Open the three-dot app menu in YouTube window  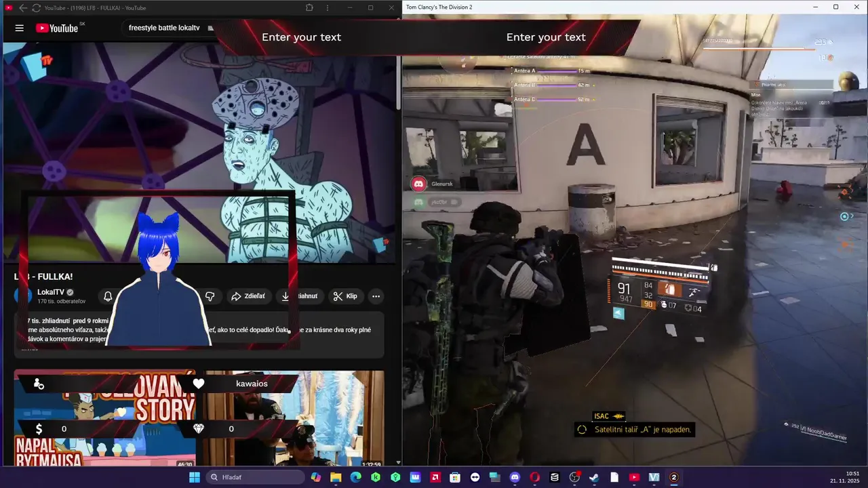click(328, 7)
